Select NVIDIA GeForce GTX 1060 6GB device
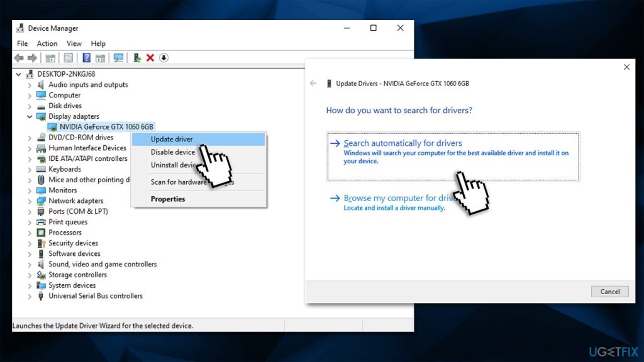This screenshot has width=644, height=362. (106, 127)
